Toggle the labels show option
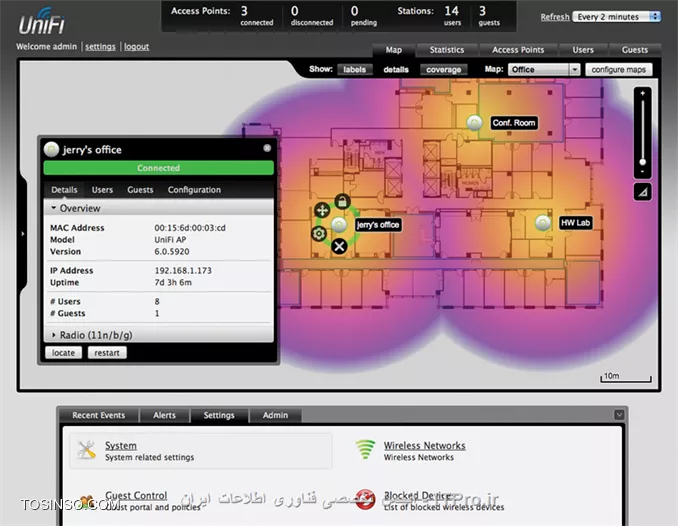Viewport: 678px width, 526px height. pos(355,70)
